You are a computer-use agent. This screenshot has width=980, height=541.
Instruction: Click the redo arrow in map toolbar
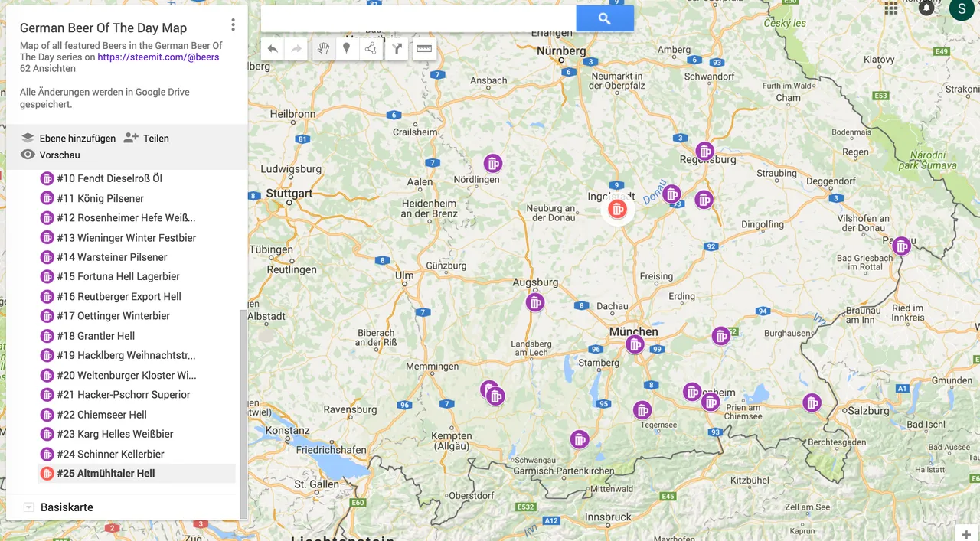coord(296,49)
